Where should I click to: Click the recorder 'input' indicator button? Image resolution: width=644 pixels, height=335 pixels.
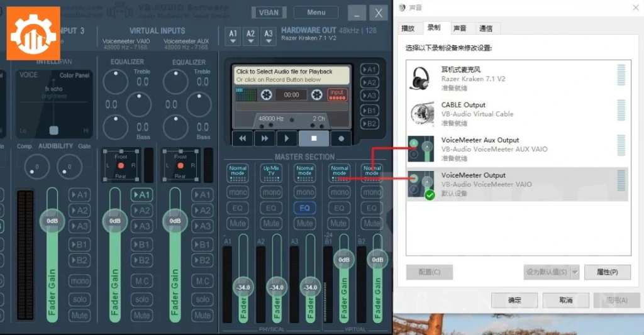pos(337,95)
